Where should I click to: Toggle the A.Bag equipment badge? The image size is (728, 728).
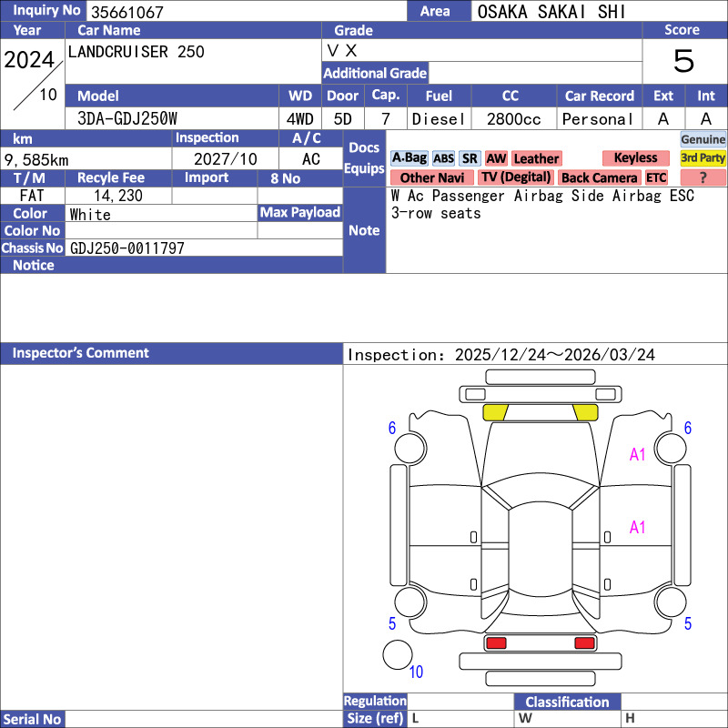tap(409, 158)
